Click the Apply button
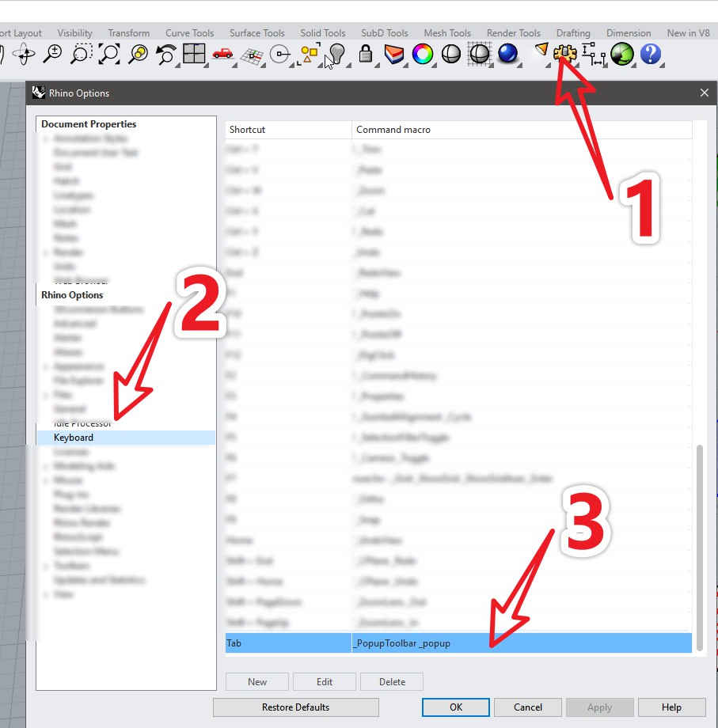718x728 pixels. tap(599, 707)
